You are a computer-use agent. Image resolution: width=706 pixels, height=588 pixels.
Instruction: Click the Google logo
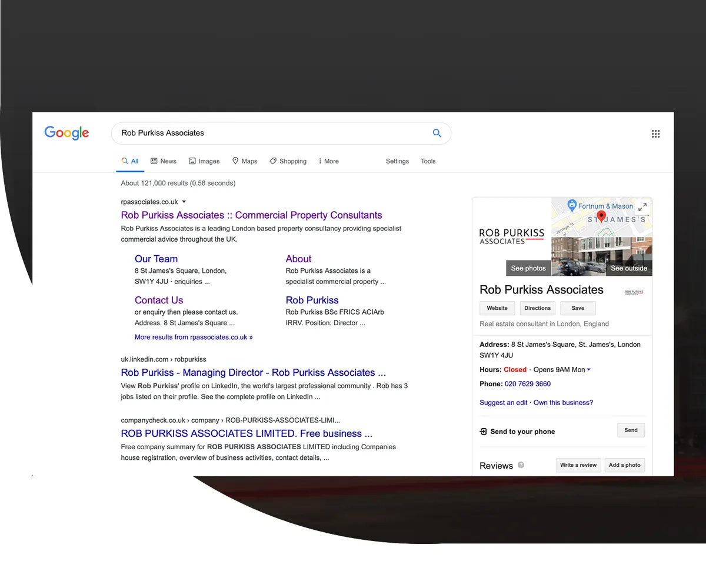pos(66,133)
